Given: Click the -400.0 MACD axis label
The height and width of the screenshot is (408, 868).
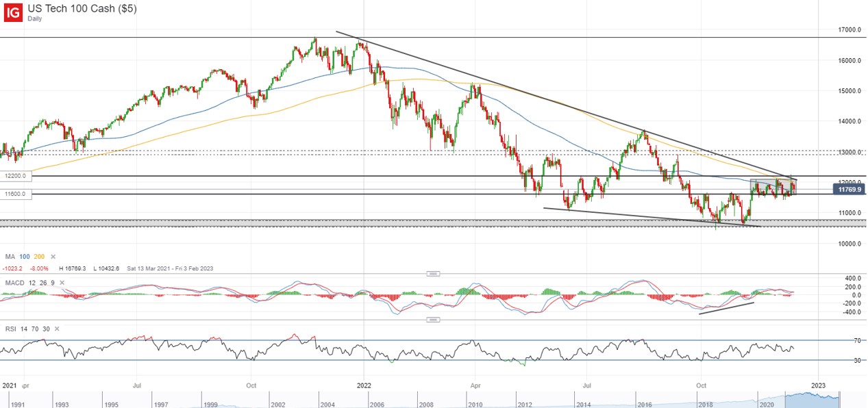Looking at the screenshot, I should pos(852,311).
